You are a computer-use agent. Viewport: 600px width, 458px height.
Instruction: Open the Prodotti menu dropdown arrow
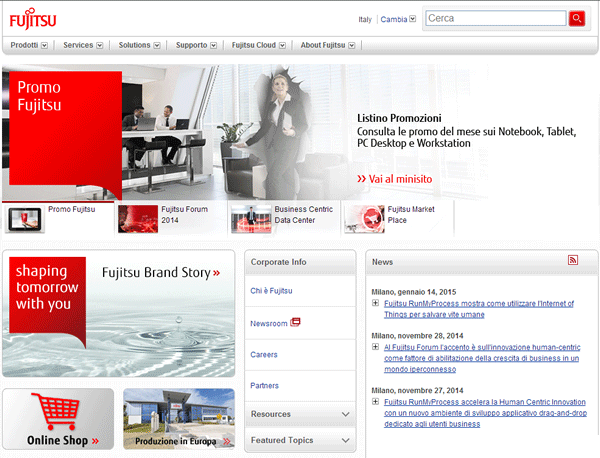point(44,45)
